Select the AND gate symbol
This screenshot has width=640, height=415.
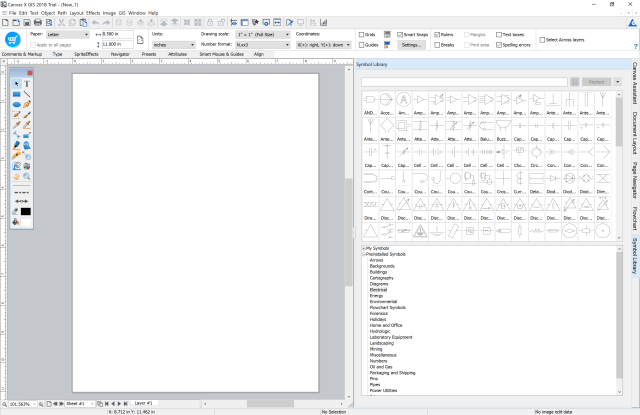[x=370, y=104]
